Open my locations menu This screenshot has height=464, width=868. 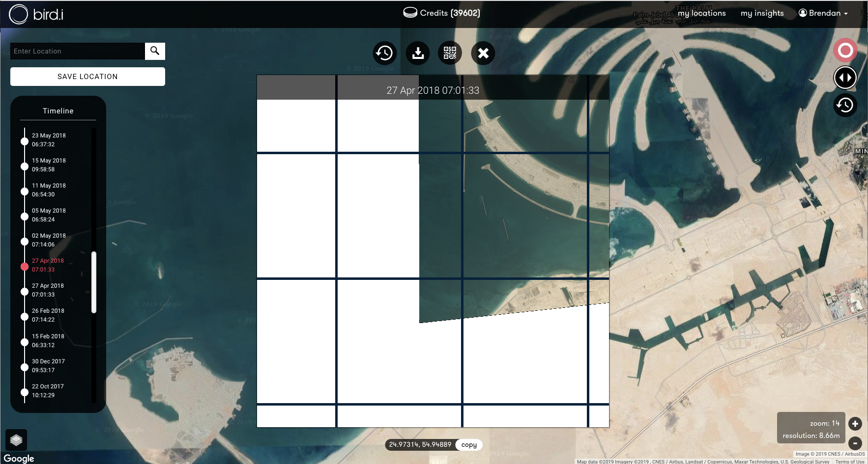click(x=701, y=13)
